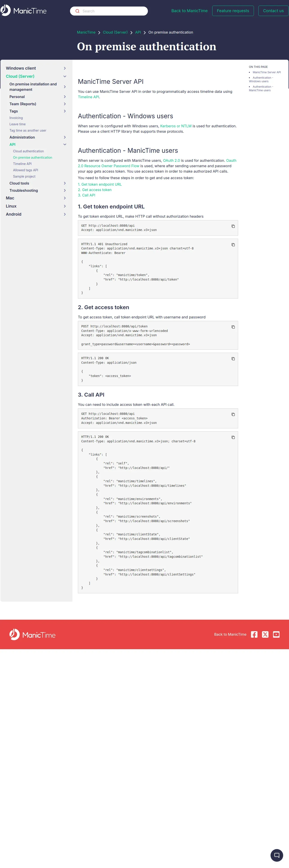Click the Feature requests button
The image size is (289, 868).
point(233,11)
